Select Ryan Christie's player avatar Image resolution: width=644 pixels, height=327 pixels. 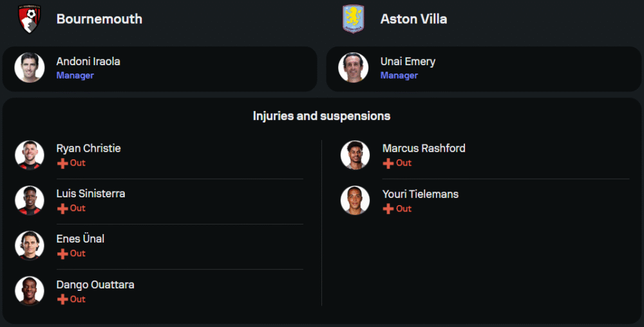coord(30,155)
